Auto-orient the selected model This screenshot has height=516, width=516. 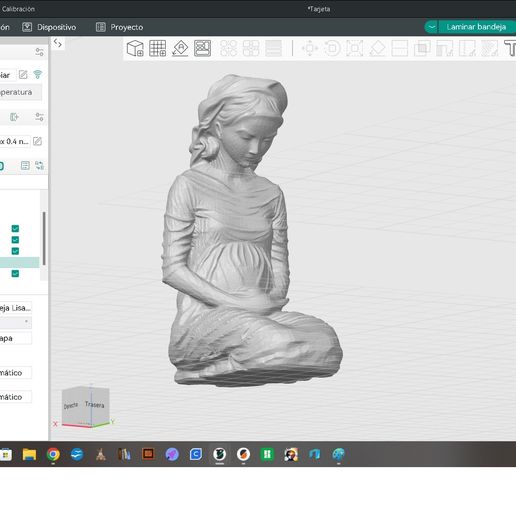pos(180,48)
